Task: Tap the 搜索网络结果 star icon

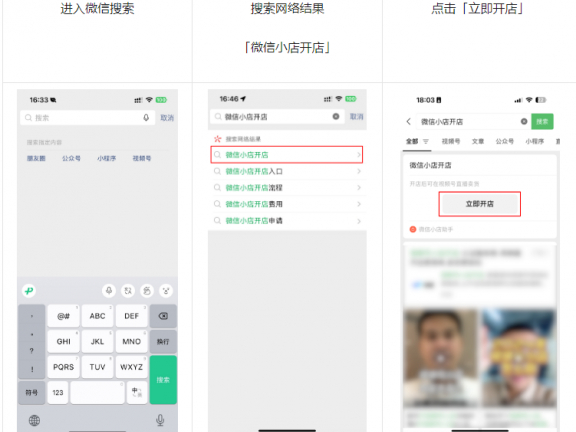Action: coord(217,139)
